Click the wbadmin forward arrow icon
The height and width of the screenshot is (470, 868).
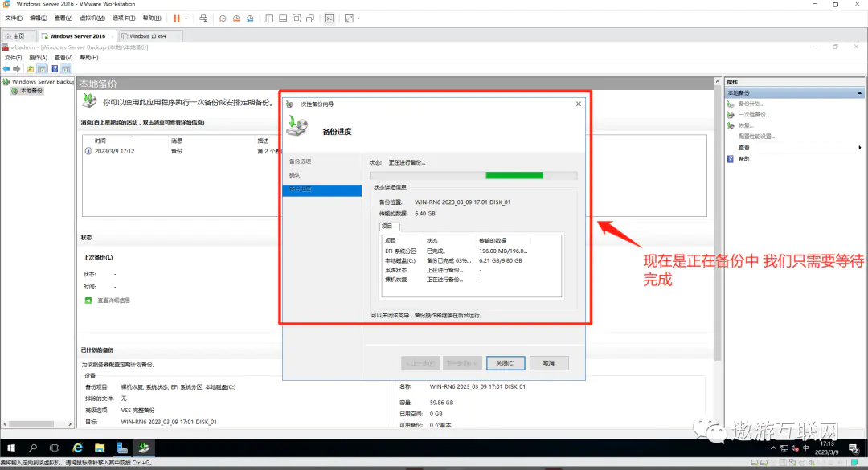(x=17, y=69)
